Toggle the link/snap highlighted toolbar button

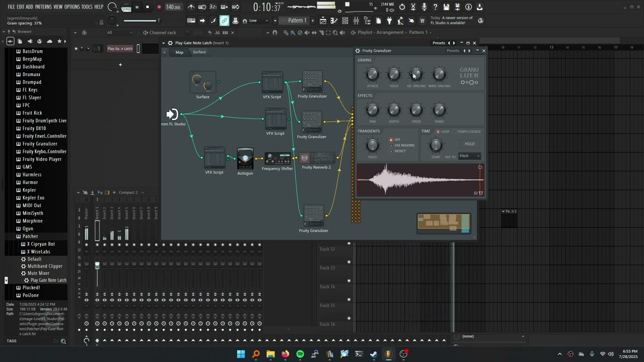click(x=224, y=21)
